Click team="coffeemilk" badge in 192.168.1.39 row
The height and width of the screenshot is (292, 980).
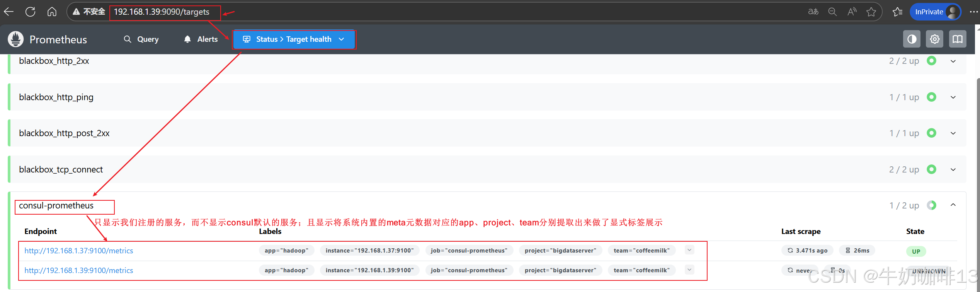tap(642, 270)
